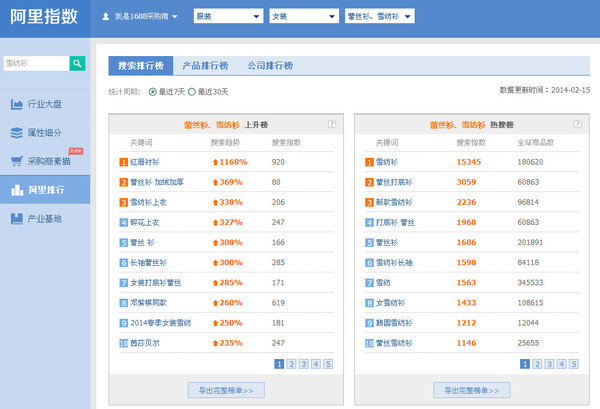Click keyword 韩国雪纺衫 in 热搜榜

point(394,323)
